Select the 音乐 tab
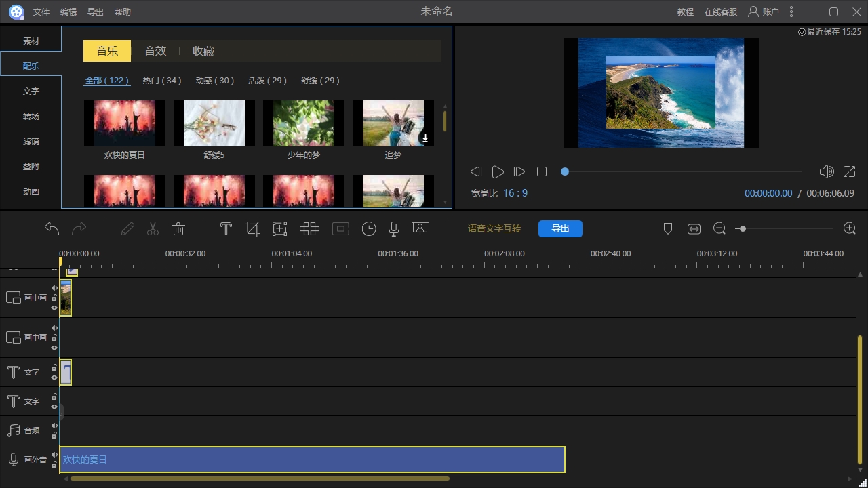 tap(107, 51)
